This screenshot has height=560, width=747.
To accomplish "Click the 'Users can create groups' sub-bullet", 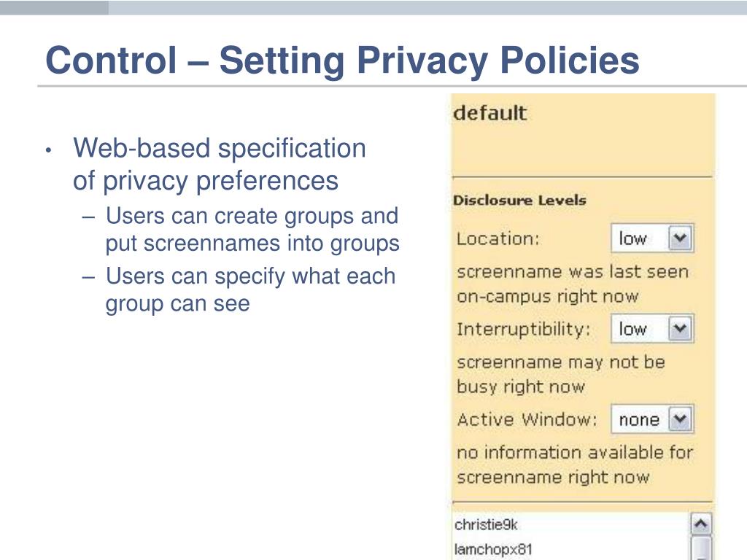I will coord(252,230).
